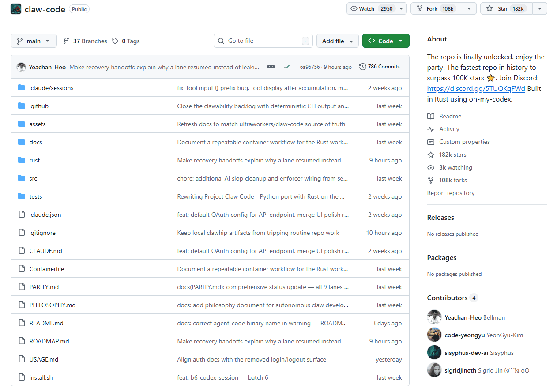
Task: Open the ROADMAP.md file
Action: (49, 341)
